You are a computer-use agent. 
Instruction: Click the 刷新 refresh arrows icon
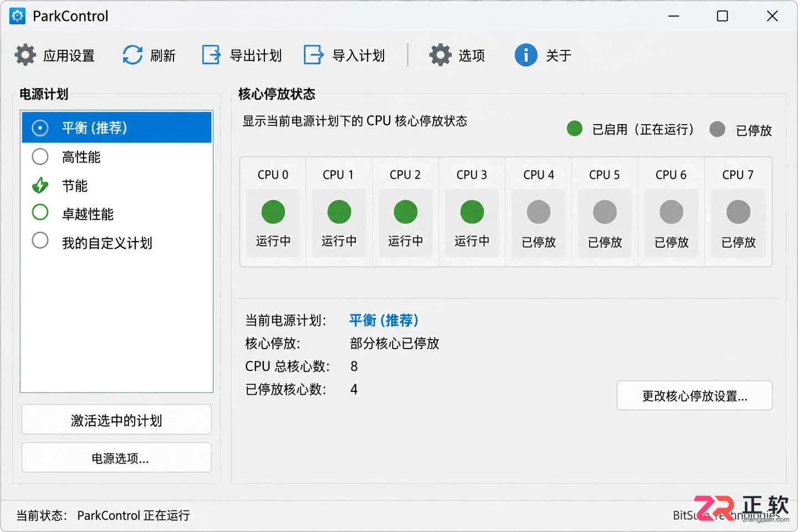(x=132, y=55)
